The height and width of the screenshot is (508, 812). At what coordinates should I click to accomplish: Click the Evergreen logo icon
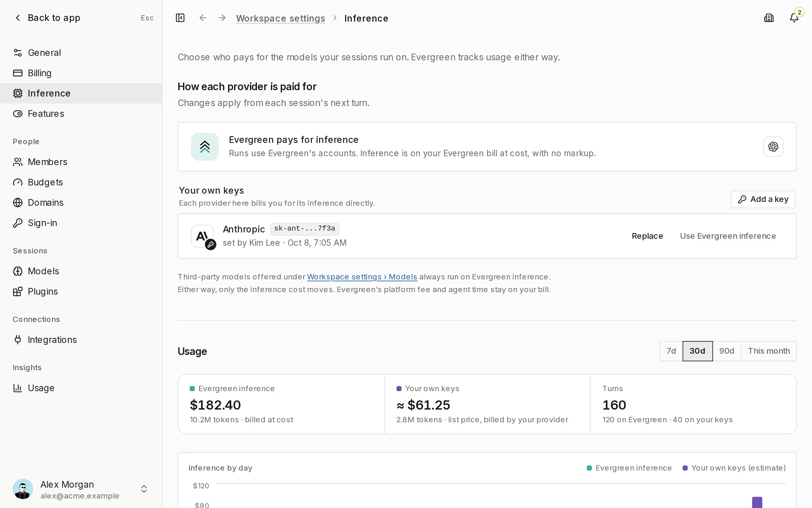(x=205, y=146)
